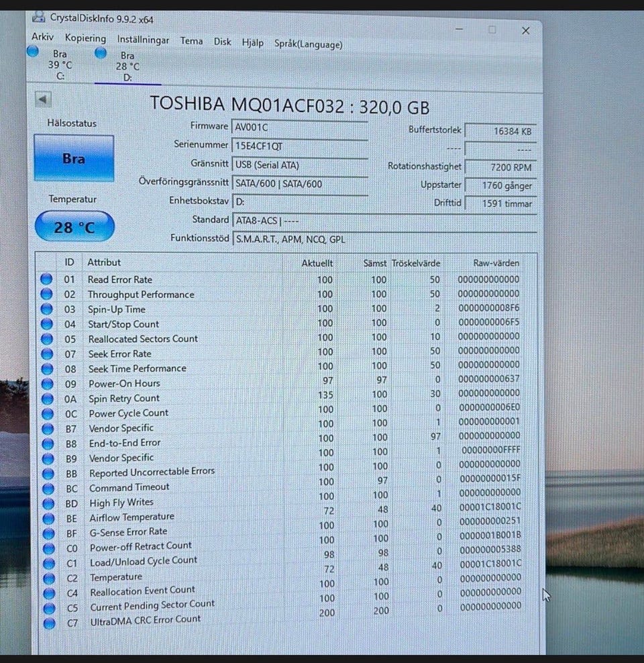
Task: Click the 28 °C temperature button
Action: tap(74, 227)
